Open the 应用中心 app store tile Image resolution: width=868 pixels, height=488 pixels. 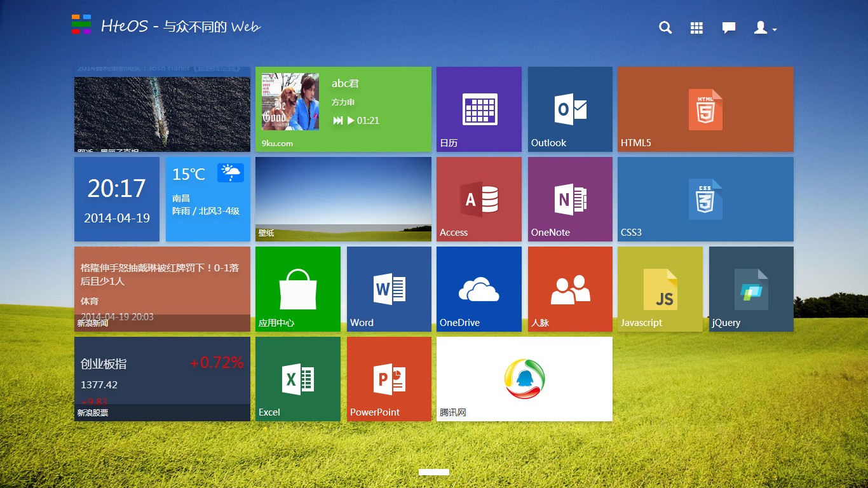tap(298, 289)
